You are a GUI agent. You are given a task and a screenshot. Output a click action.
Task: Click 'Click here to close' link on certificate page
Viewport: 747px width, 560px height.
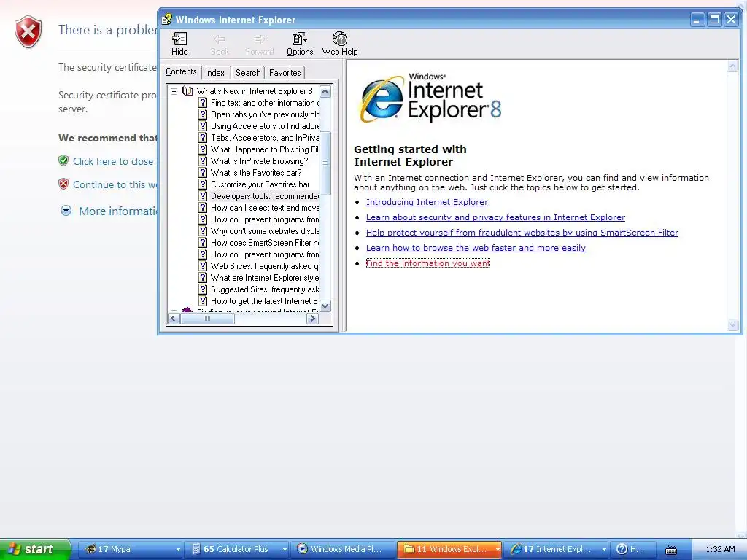pos(113,161)
